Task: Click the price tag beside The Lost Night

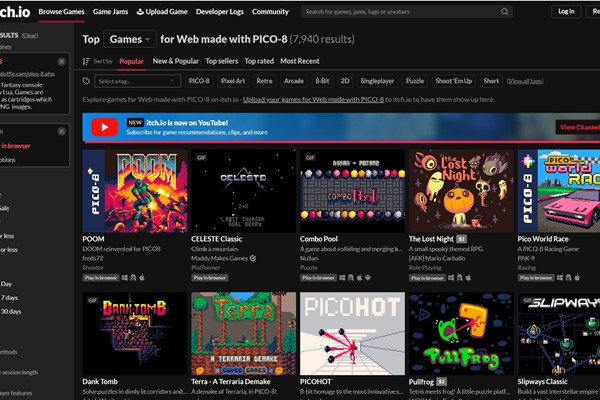Action: 461,239
